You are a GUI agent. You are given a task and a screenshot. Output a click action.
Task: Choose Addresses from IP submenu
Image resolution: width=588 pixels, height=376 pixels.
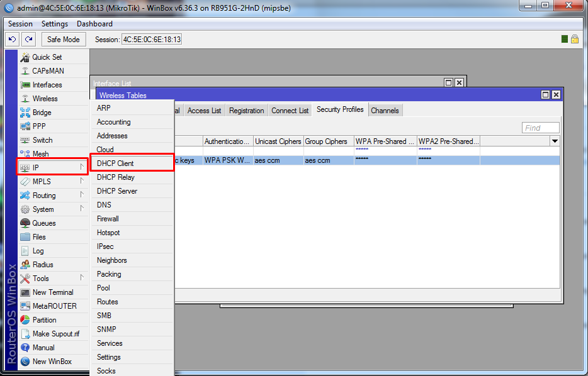tap(132, 136)
